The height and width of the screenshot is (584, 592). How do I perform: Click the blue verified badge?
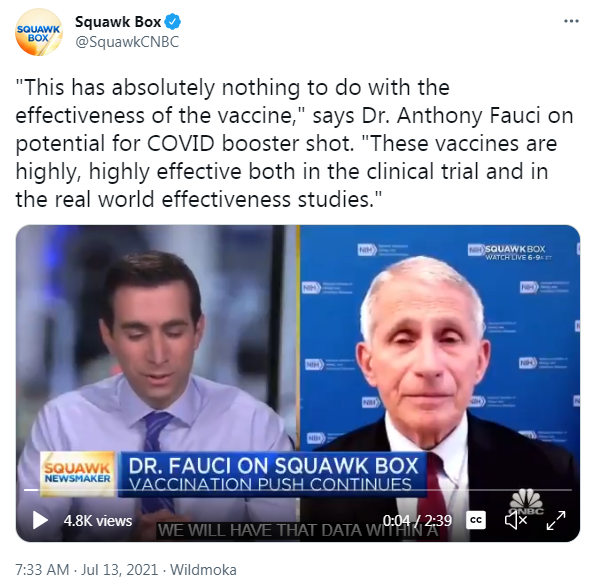(173, 22)
